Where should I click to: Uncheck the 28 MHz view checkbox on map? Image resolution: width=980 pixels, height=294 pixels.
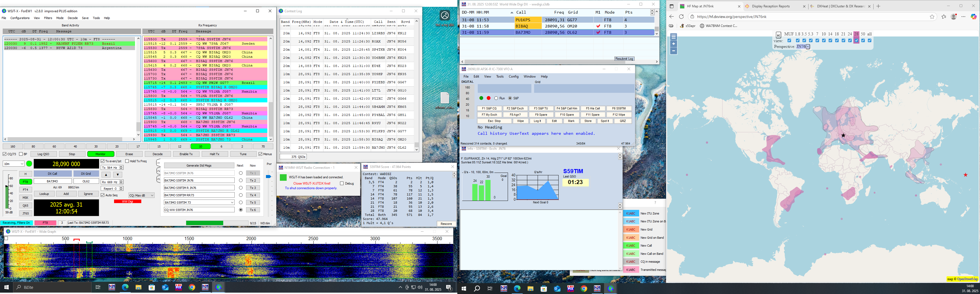point(856,40)
